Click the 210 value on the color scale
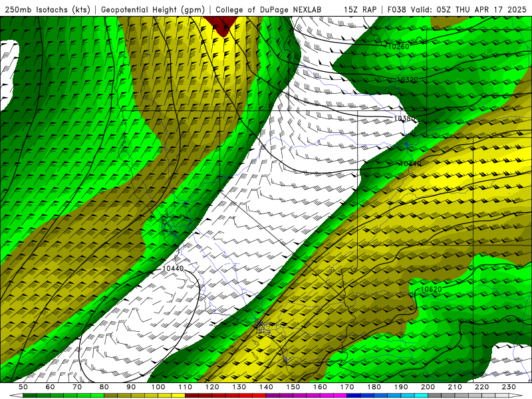The width and height of the screenshot is (532, 399). coord(456,387)
